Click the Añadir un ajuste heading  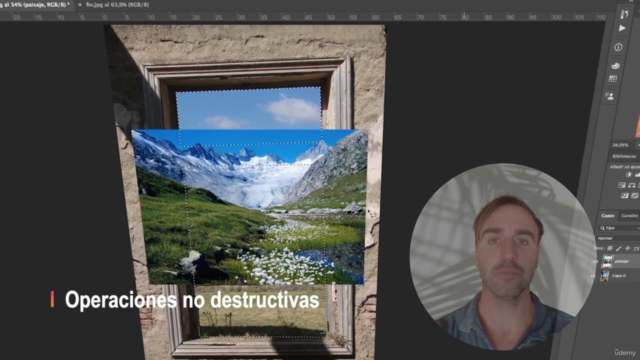click(624, 167)
